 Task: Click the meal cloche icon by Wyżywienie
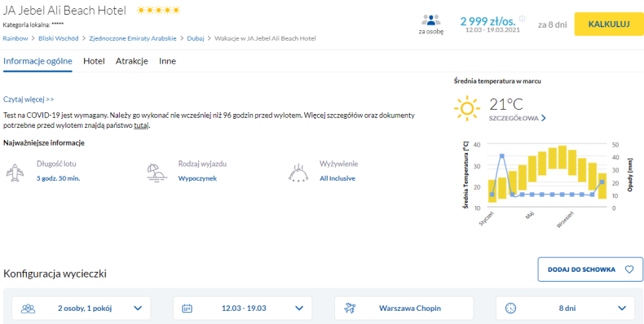[298, 173]
